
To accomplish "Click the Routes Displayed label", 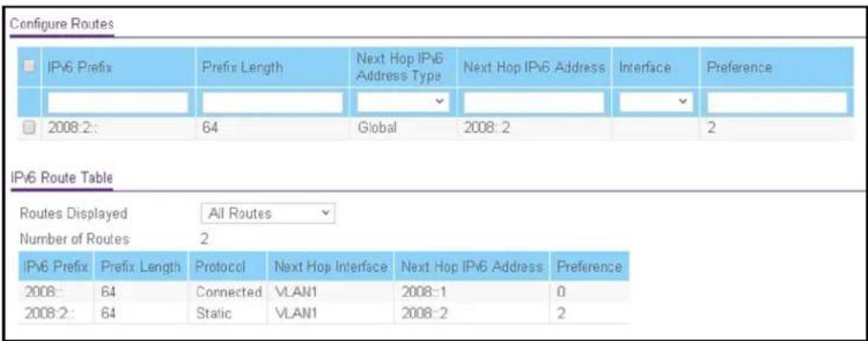I will 73,213.
